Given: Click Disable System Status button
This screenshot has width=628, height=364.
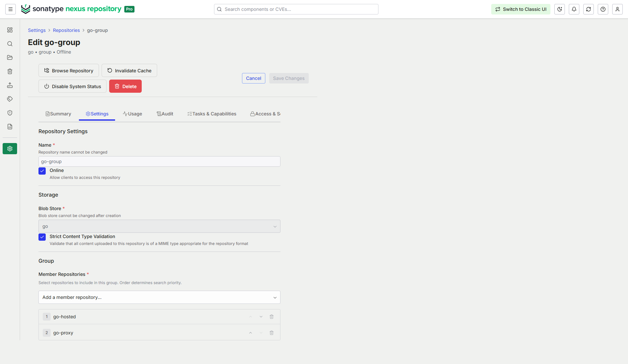Looking at the screenshot, I should (x=72, y=86).
